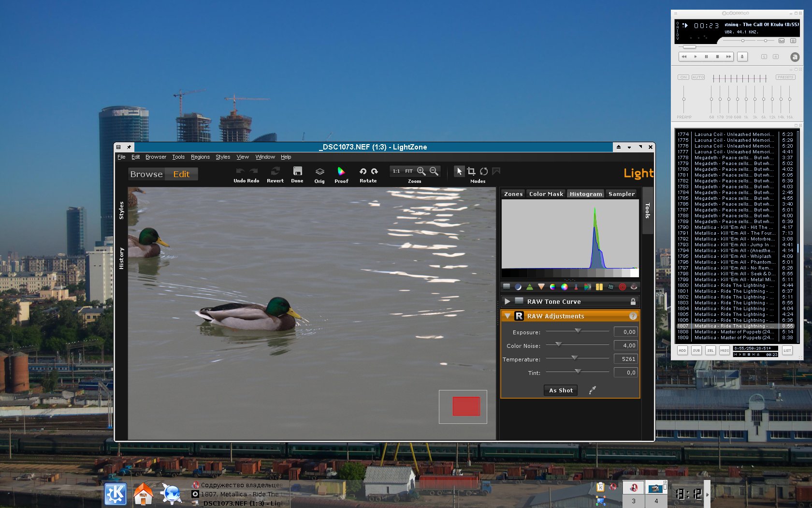Collapse the Tools side tab

[x=648, y=210]
